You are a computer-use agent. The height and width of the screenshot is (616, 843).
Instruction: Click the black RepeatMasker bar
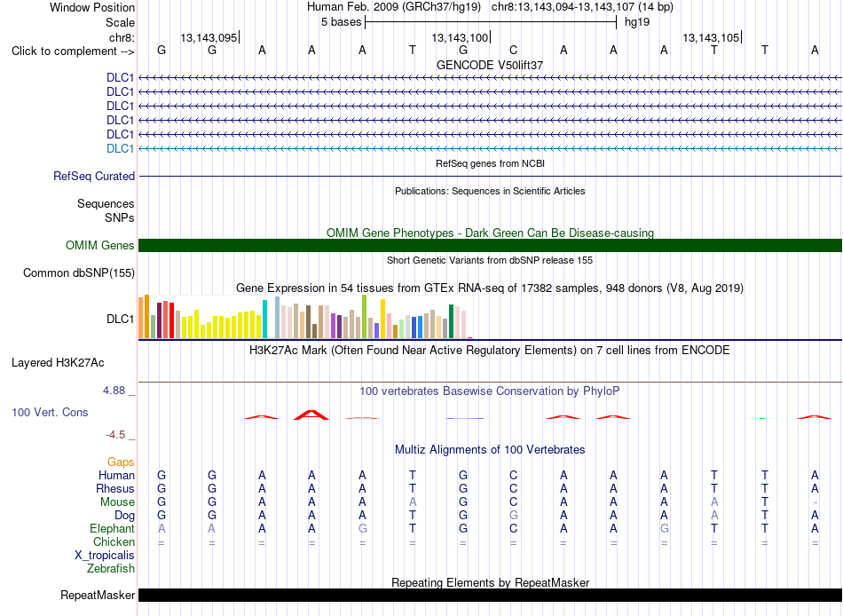490,595
